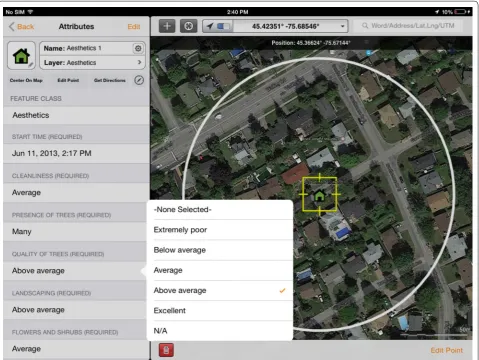Open Quality of Trees value Above average
Viewport: 479px width, 360px height.
(76, 271)
